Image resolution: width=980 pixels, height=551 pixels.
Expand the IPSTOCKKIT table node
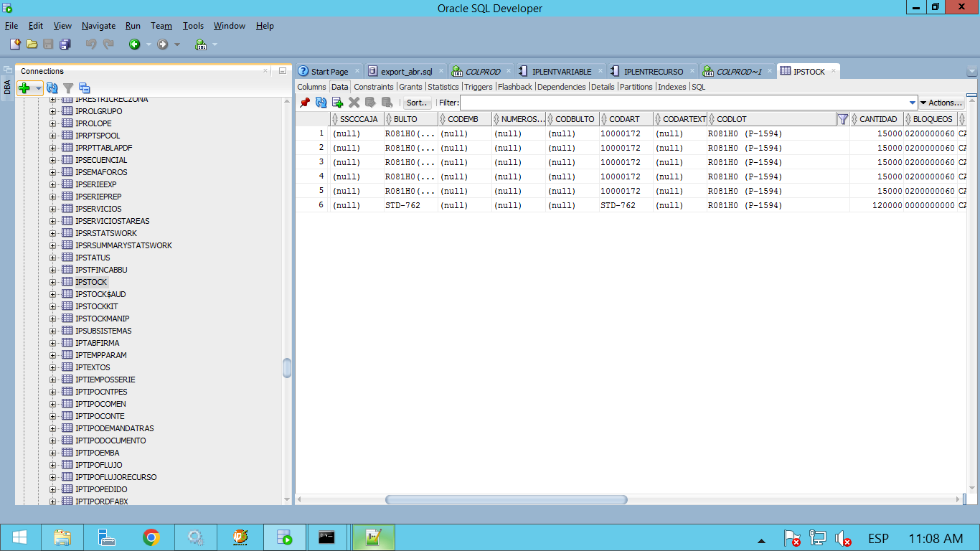click(x=52, y=306)
